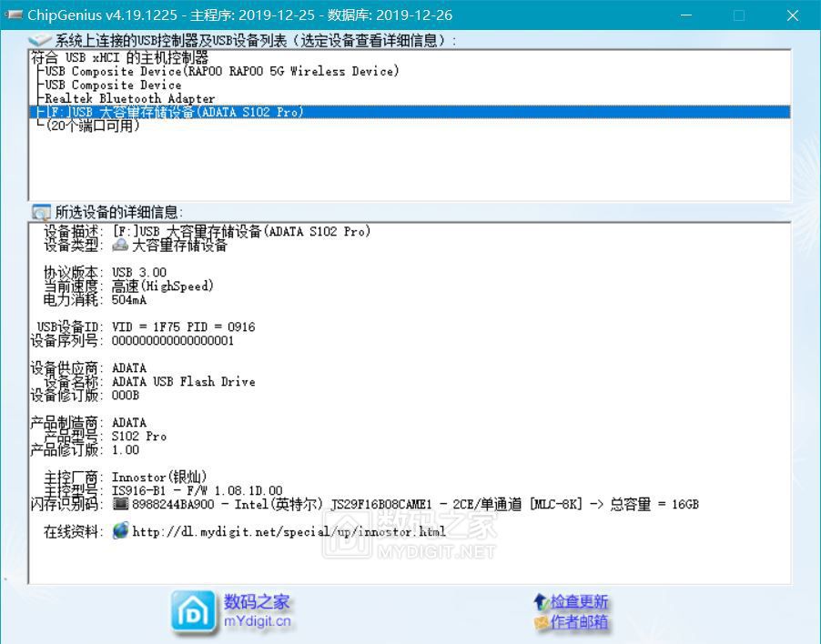Minimize the ChipGenius window
The image size is (821, 644).
click(686, 15)
